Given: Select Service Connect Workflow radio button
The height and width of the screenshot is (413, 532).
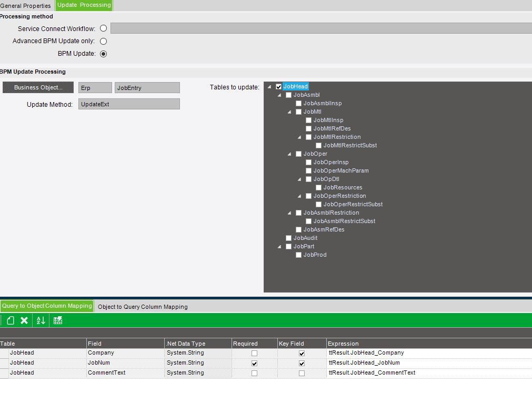Looking at the screenshot, I should click(x=104, y=28).
